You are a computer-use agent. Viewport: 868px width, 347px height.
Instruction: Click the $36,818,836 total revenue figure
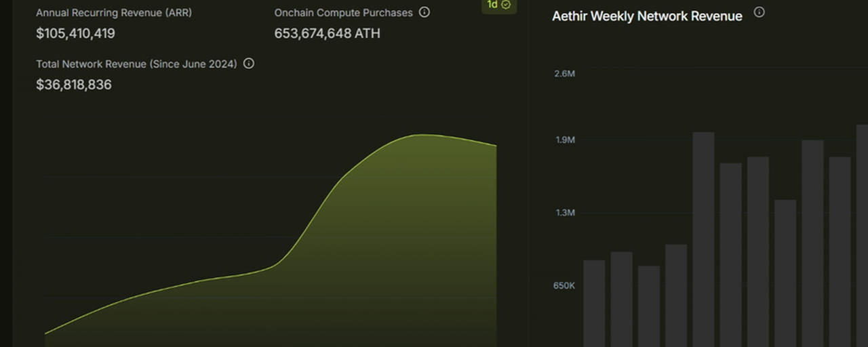(x=74, y=85)
